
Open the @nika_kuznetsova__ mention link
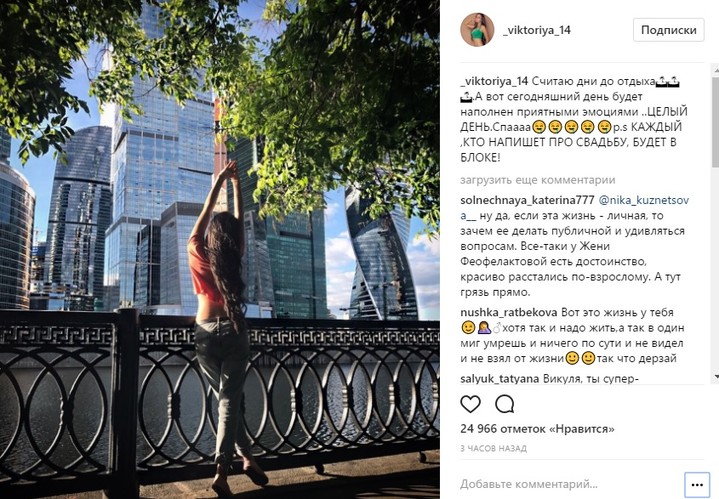tap(575, 208)
